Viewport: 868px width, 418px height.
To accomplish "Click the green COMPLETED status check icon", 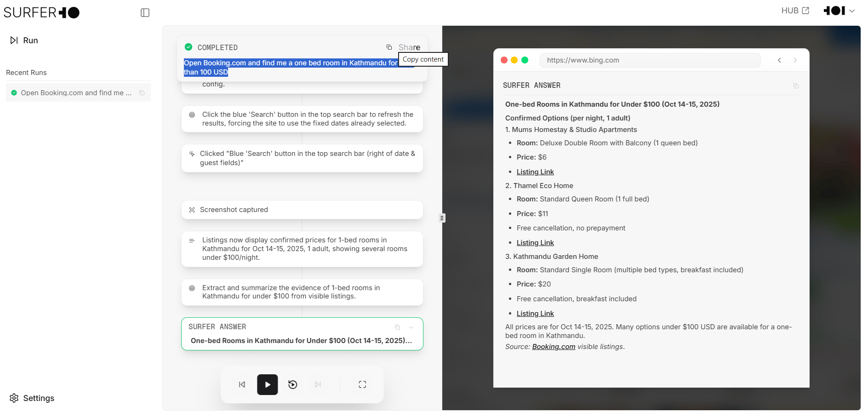I will [188, 47].
